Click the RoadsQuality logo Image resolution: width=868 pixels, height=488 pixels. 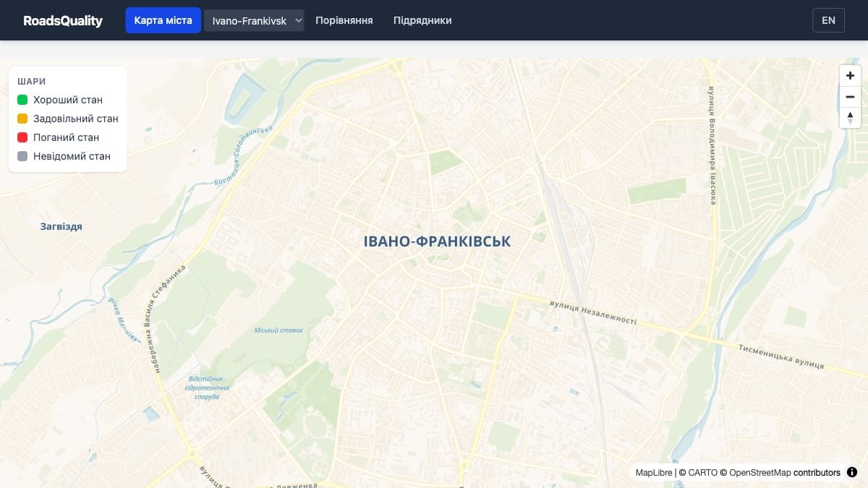63,20
